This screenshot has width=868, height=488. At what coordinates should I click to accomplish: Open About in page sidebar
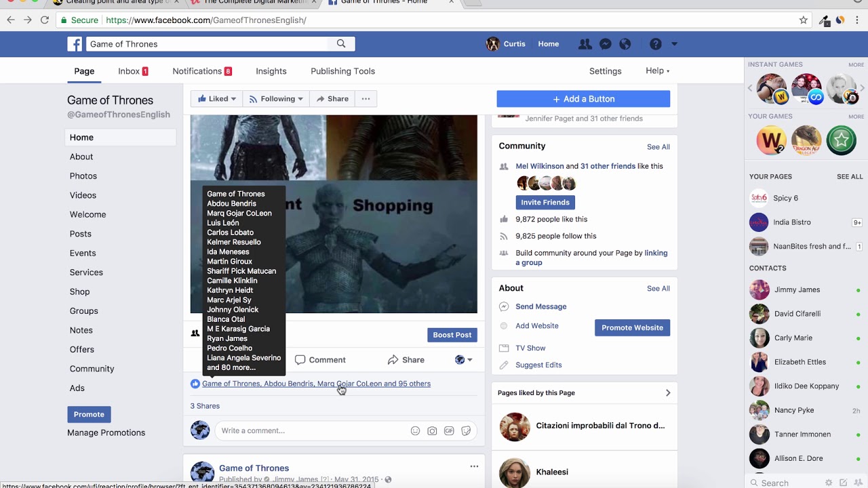[81, 157]
